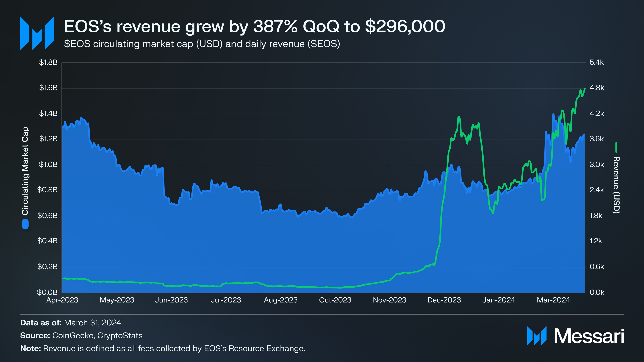
Task: Click the 'Oct-2023' x-axis label
Action: pyautogui.click(x=335, y=300)
